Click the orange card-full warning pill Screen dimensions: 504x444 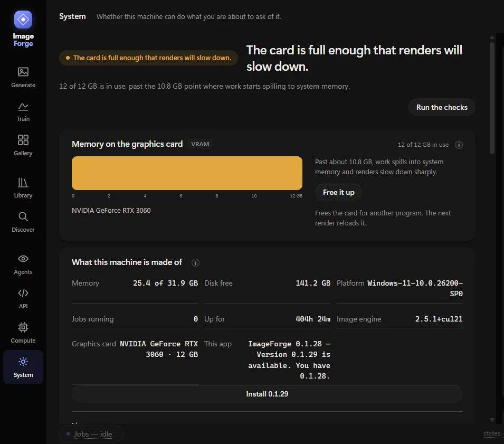pos(148,58)
